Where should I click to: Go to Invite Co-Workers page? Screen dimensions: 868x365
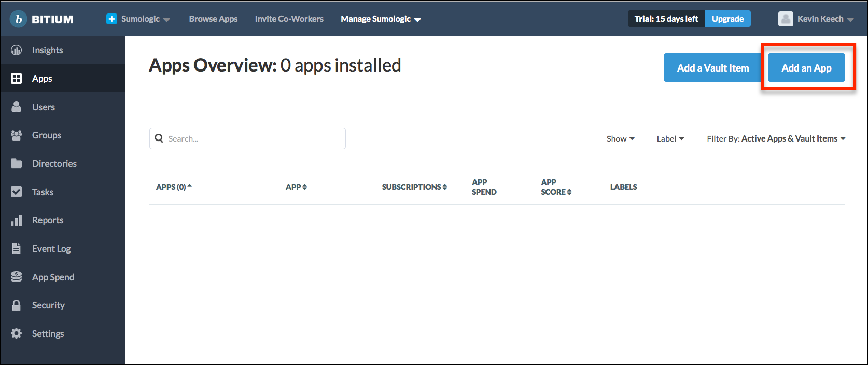point(289,19)
